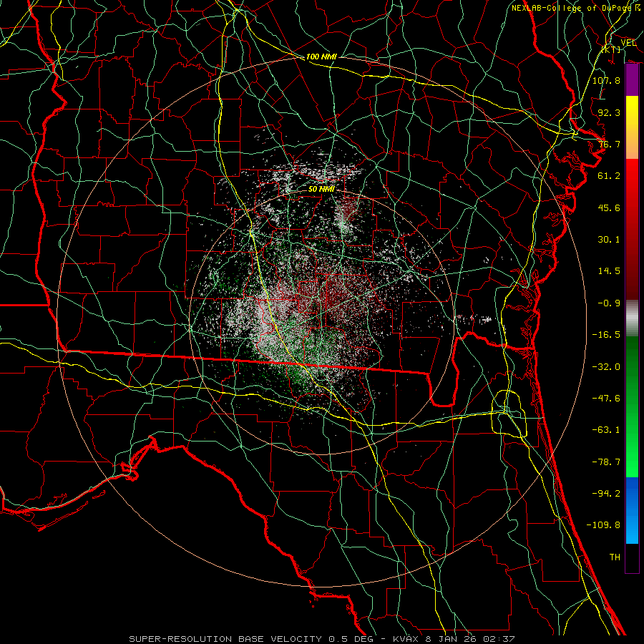Click the purple segment of the color bar
This screenshot has width=644, height=644.
(632, 80)
